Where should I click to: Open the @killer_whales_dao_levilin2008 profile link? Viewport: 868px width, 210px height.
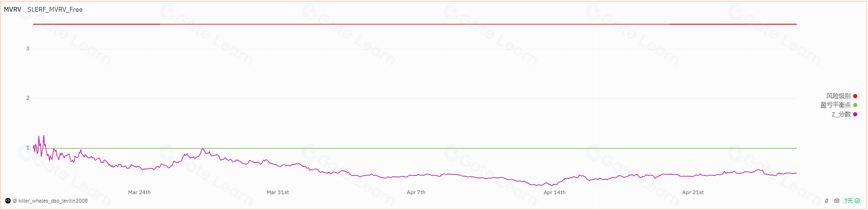pos(50,201)
